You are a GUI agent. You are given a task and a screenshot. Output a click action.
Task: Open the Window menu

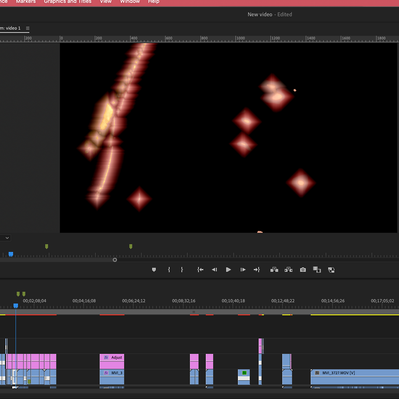130,2
